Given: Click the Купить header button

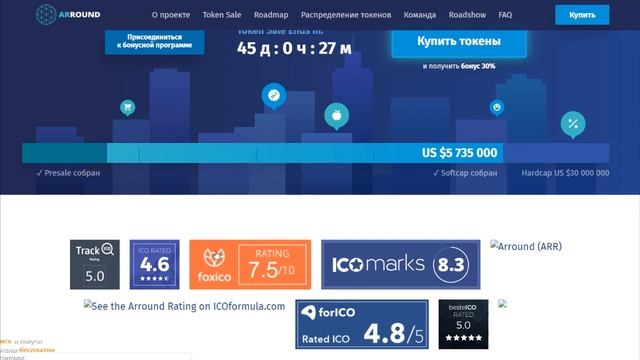Looking at the screenshot, I should tap(582, 15).
